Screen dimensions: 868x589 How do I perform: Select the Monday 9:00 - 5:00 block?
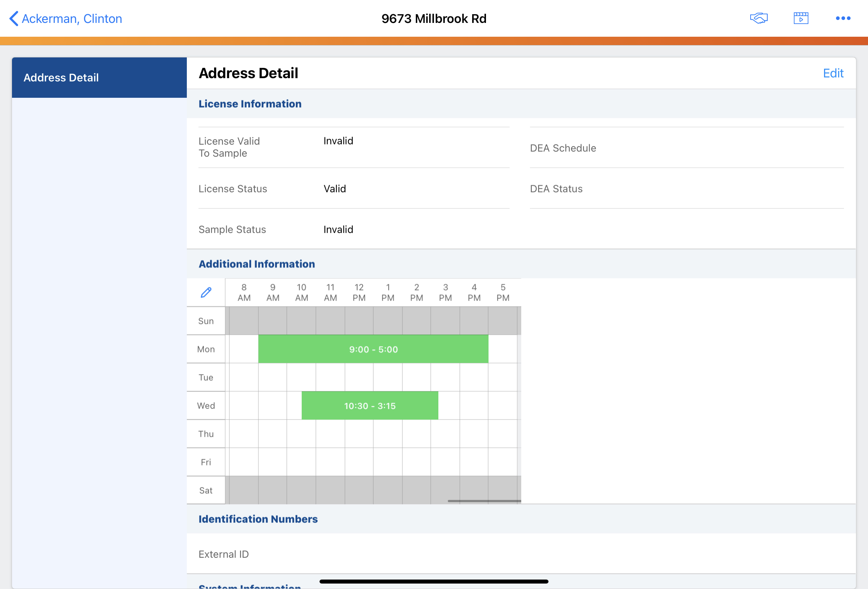pyautogui.click(x=373, y=349)
